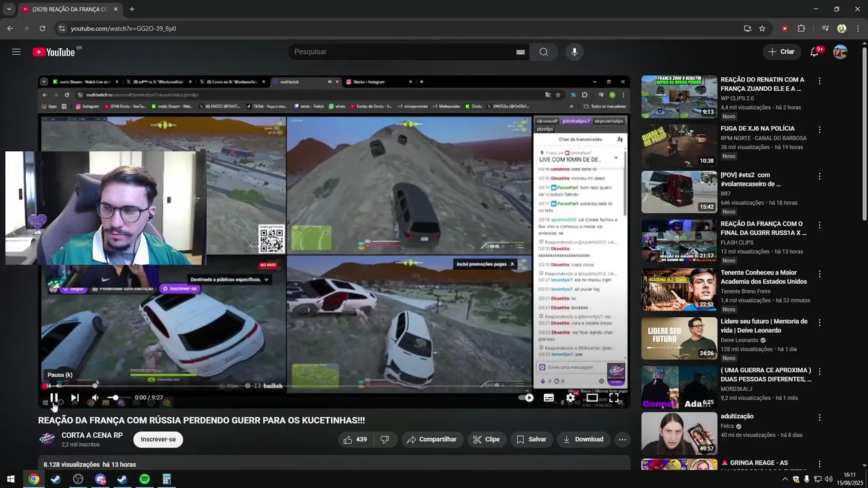Screen dimensions: 868x488
Task: Open options for Lidere seu futuro video
Action: tap(819, 323)
